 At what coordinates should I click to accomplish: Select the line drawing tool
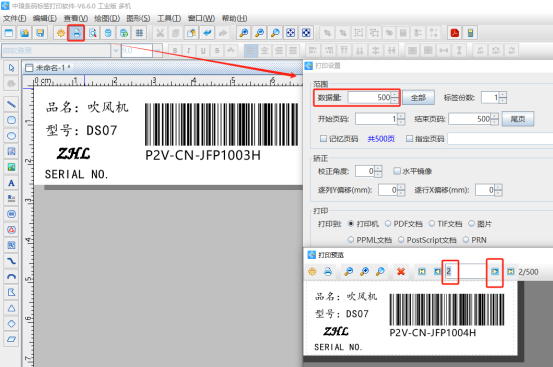(11, 104)
